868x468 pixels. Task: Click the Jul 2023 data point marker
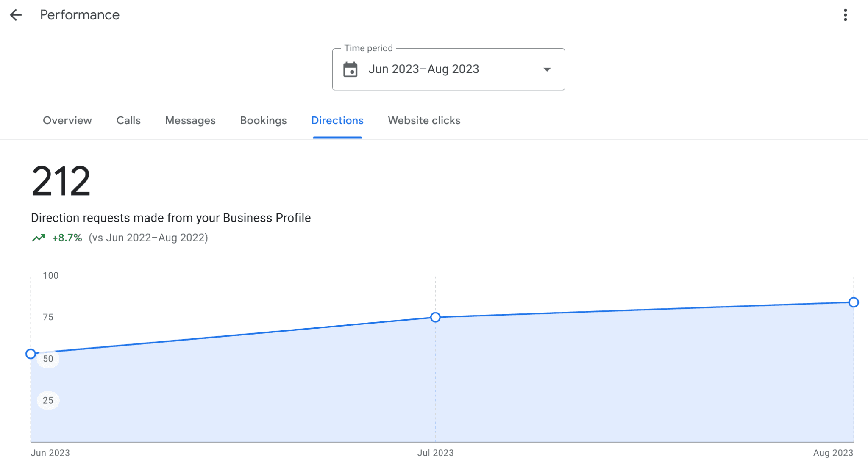point(435,317)
